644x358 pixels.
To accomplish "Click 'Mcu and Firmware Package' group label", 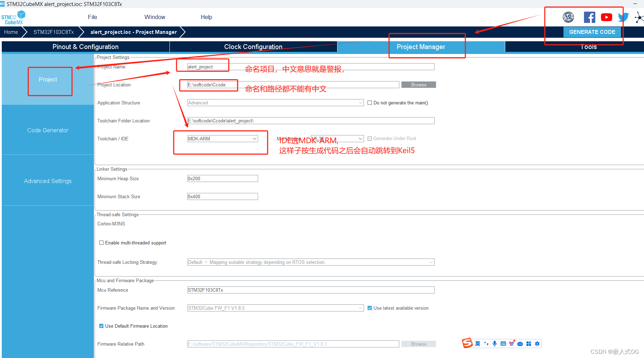I will 125,280.
